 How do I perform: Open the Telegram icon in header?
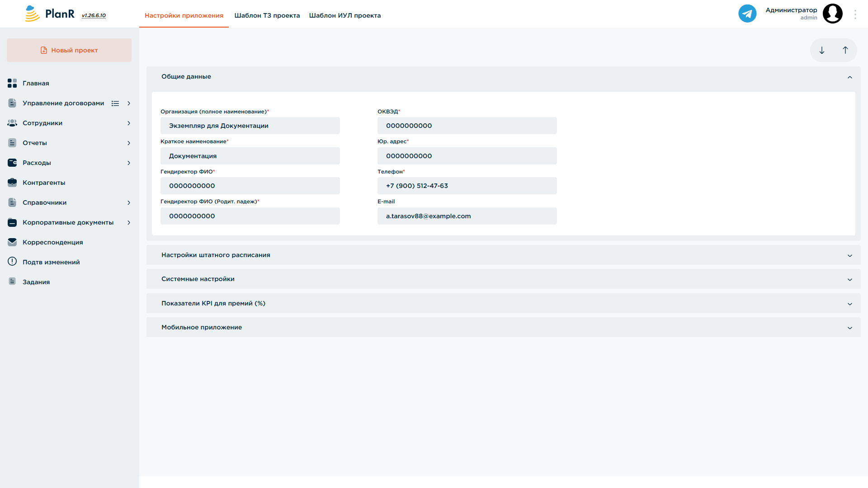click(747, 14)
